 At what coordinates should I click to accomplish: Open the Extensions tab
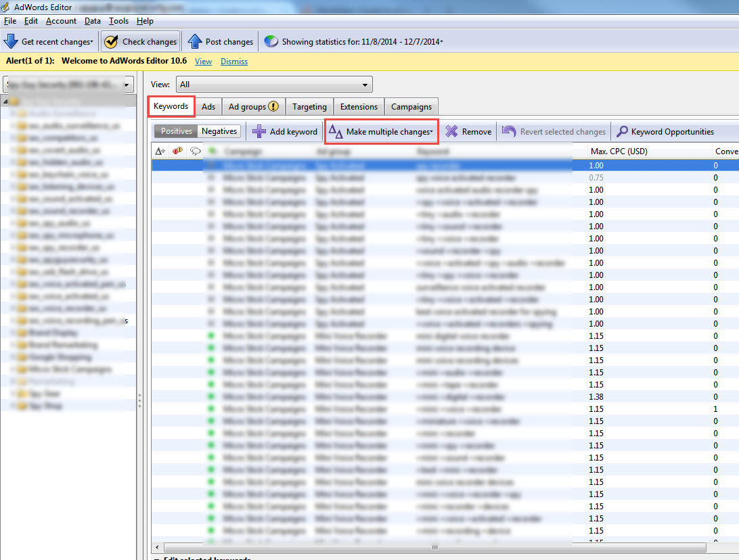(x=359, y=107)
